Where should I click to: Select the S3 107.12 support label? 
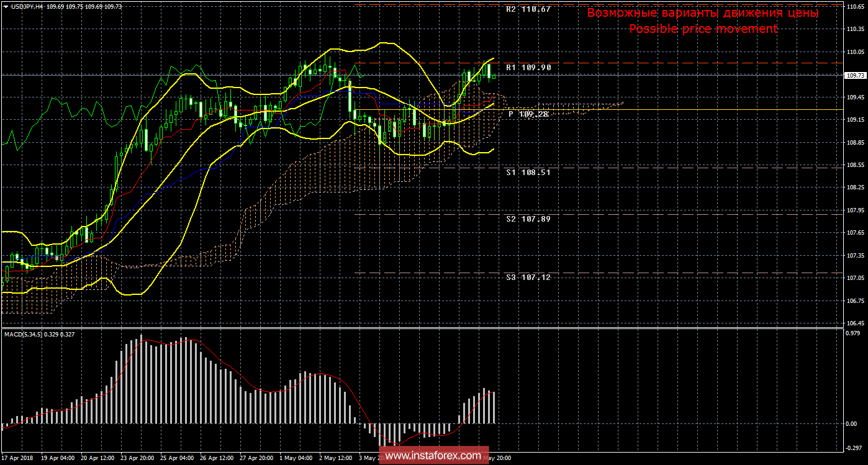click(x=528, y=277)
